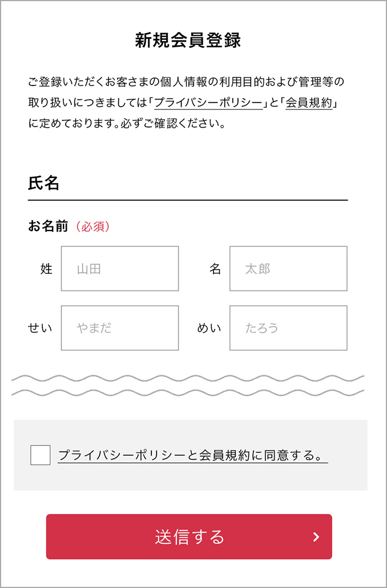The image size is (387, 588).
Task: Click the 名 label beside the given-name field
Action: [x=215, y=269]
